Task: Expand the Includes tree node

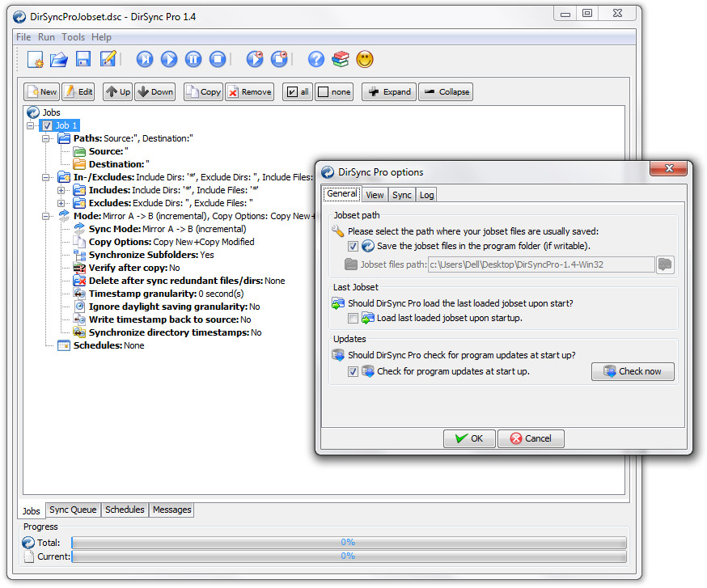Action: pos(61,190)
